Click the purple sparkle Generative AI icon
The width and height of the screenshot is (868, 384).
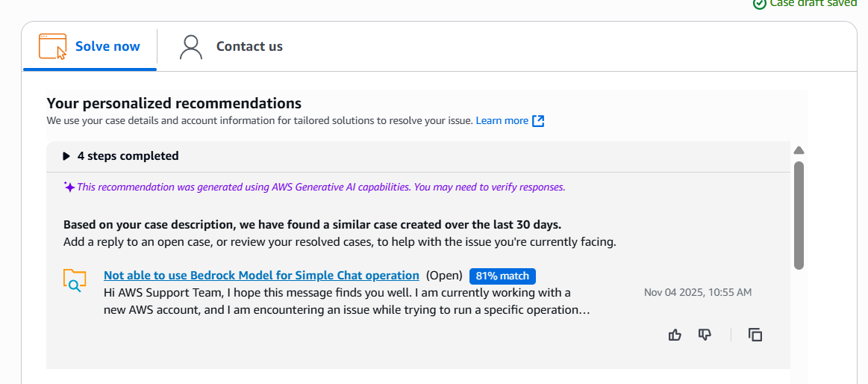tap(69, 187)
